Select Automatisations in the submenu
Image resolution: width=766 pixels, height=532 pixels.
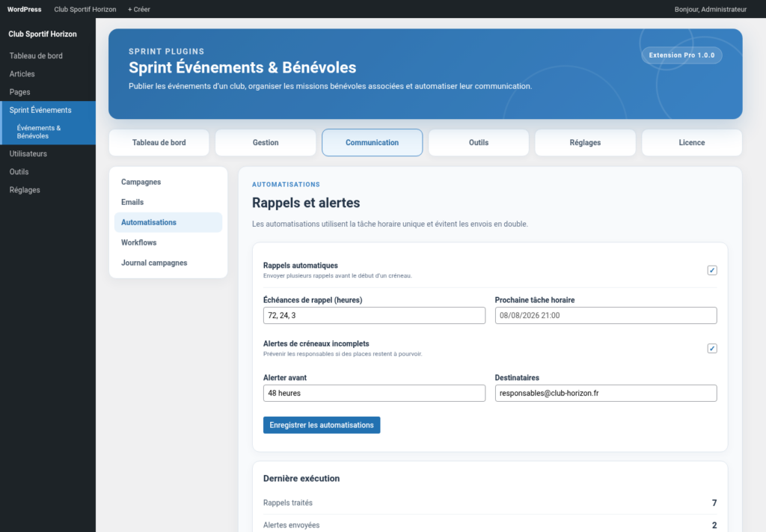(x=168, y=222)
